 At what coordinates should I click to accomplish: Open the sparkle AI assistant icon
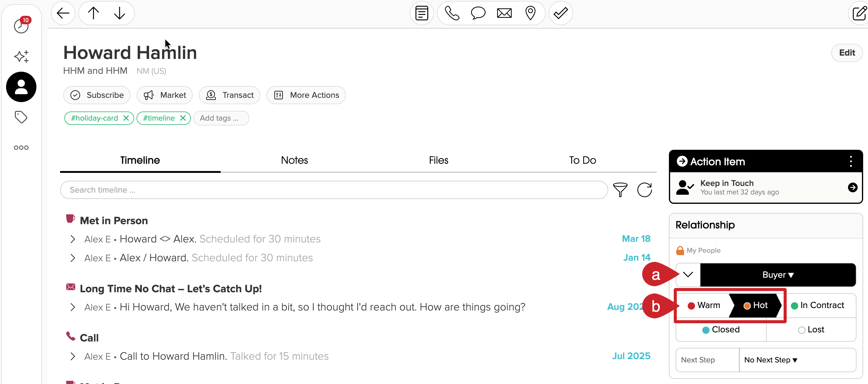pos(21,56)
